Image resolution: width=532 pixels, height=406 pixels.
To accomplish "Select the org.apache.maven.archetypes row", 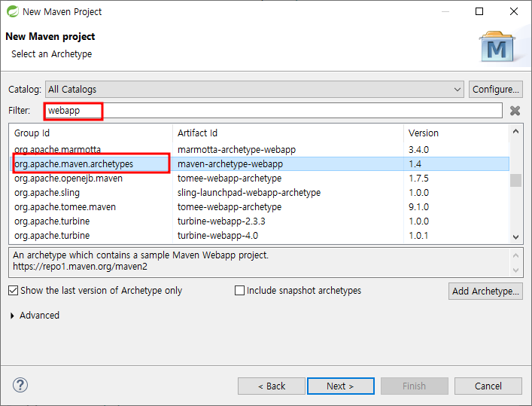I will [x=260, y=163].
